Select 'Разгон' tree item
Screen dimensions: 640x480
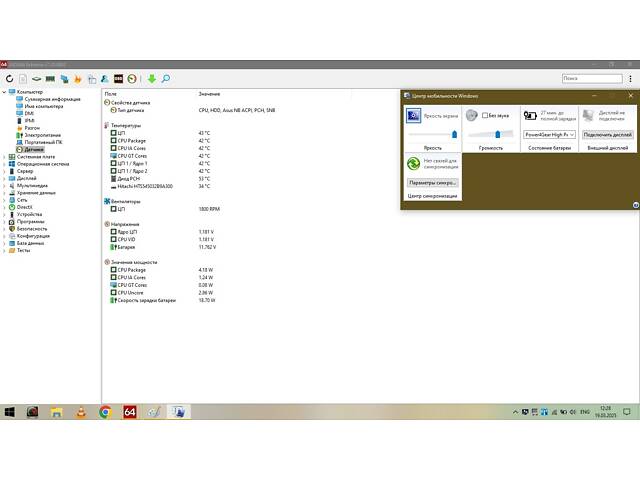click(x=32, y=128)
